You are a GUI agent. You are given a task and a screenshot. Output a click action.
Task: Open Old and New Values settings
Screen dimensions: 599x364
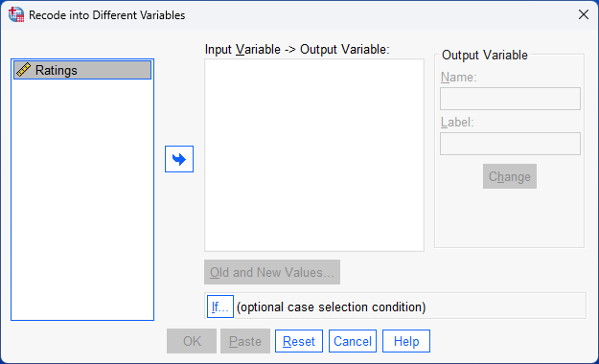[x=272, y=272]
